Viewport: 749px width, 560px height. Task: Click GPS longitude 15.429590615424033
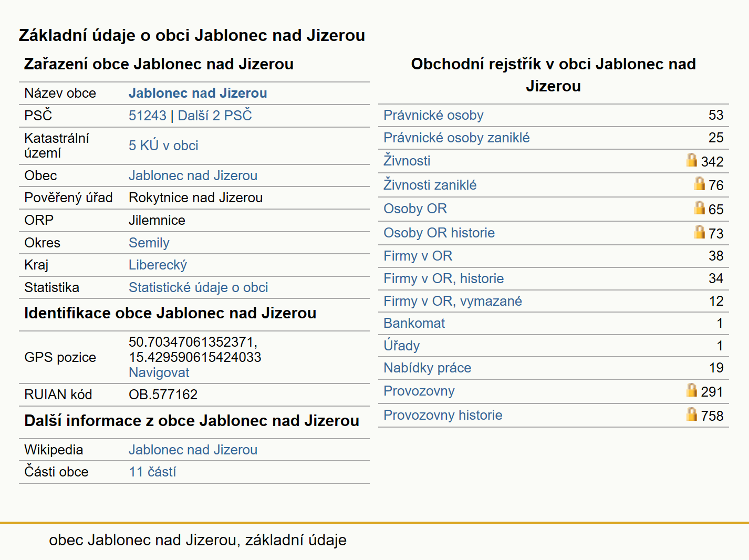tap(195, 357)
